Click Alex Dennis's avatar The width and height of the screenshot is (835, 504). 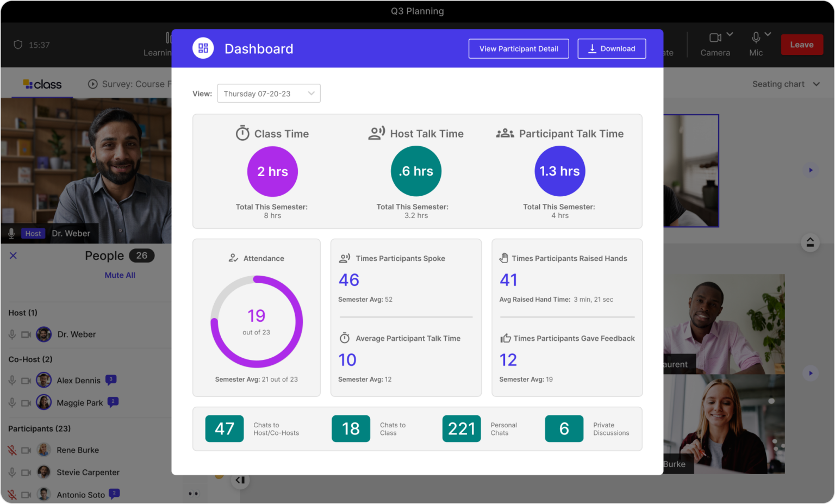coord(44,380)
